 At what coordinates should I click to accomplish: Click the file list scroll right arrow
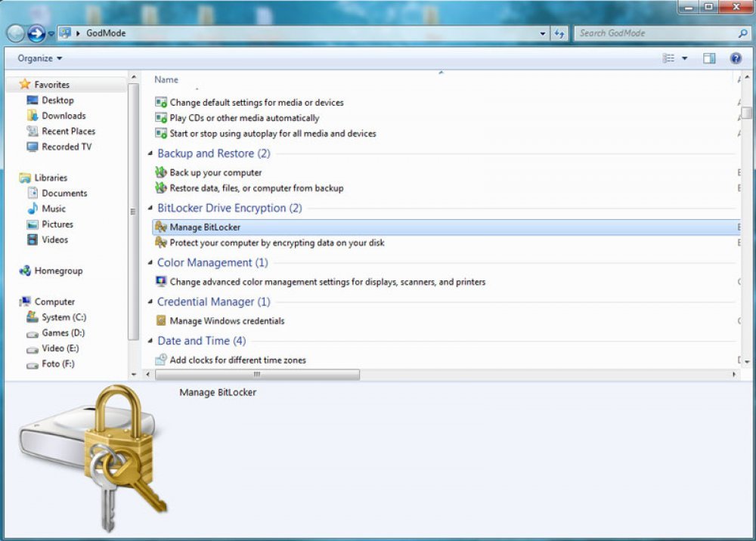(734, 374)
